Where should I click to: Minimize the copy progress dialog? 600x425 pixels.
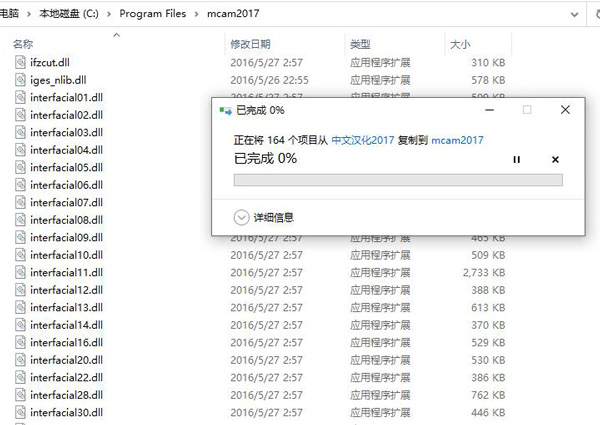pyautogui.click(x=489, y=110)
